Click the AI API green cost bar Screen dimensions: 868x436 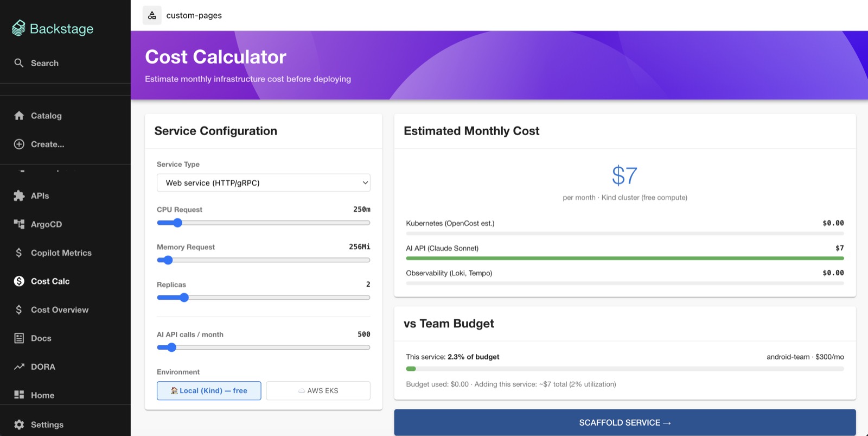pyautogui.click(x=625, y=258)
